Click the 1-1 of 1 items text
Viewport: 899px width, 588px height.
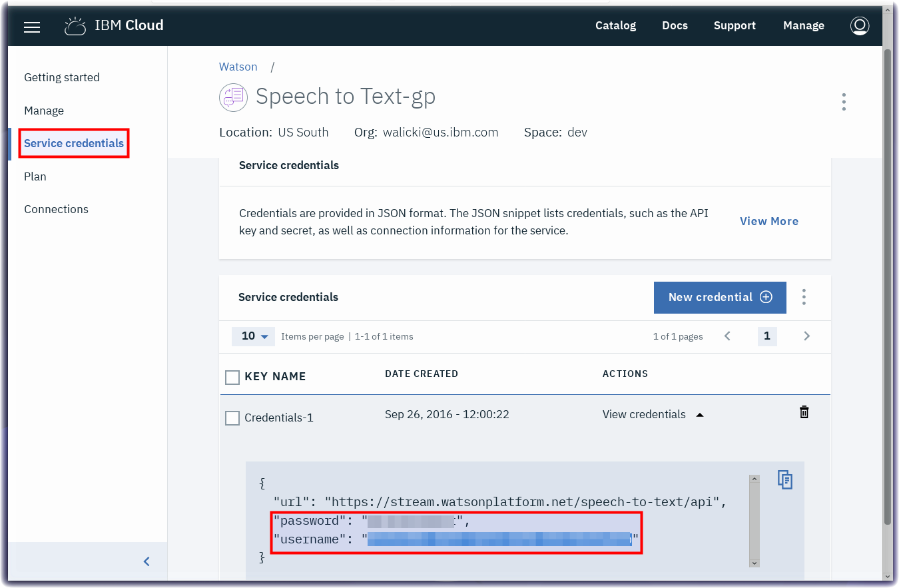click(x=384, y=336)
